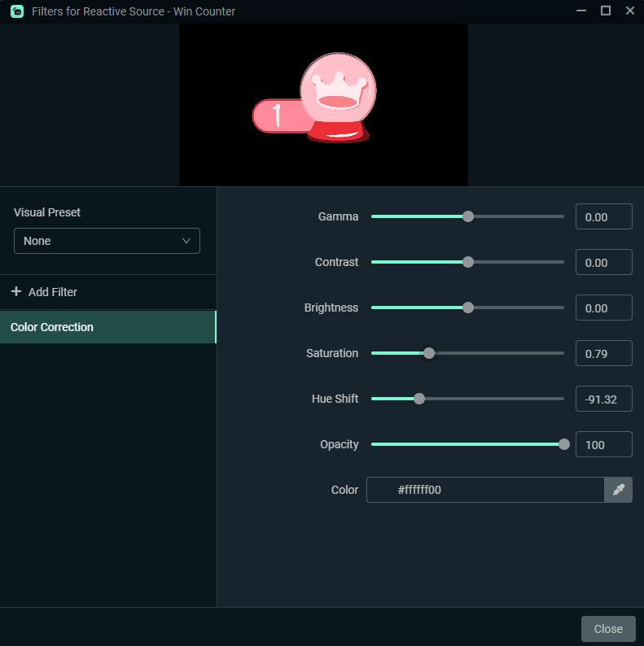This screenshot has width=644, height=646.
Task: Click the Gamma value field
Action: click(x=603, y=216)
